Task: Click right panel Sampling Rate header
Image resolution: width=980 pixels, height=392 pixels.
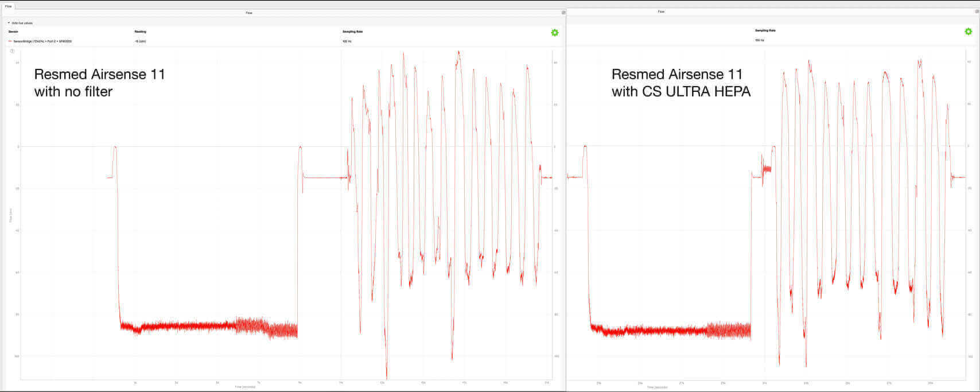Action: click(765, 30)
